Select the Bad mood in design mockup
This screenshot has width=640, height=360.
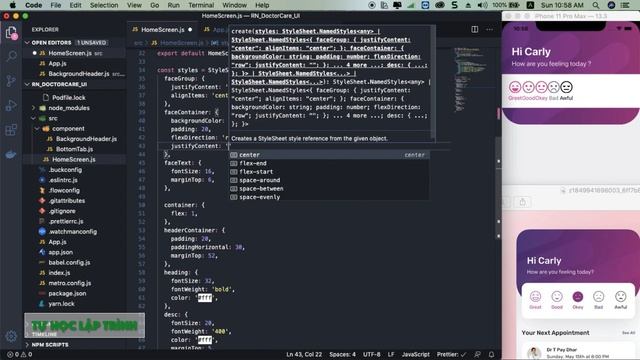(x=598, y=300)
